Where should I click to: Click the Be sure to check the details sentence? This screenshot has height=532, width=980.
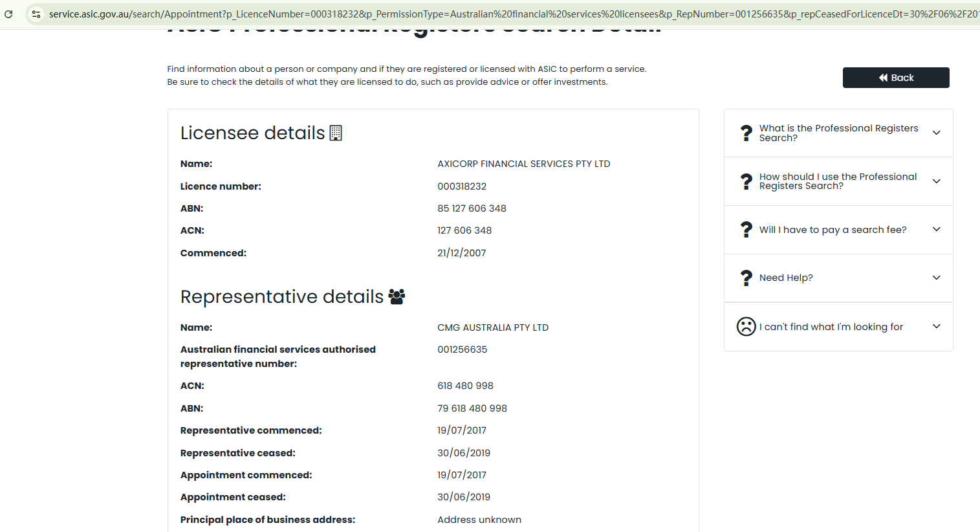tap(387, 82)
